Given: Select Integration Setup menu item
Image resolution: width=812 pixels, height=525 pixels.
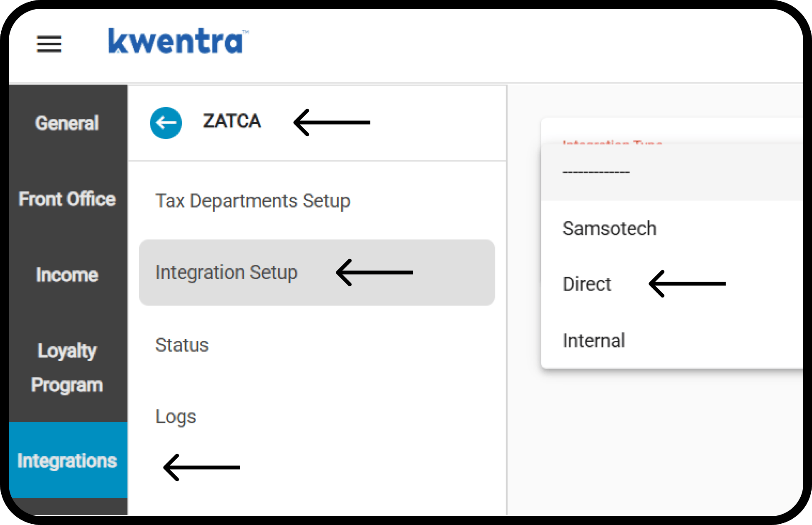Looking at the screenshot, I should coord(317,272).
